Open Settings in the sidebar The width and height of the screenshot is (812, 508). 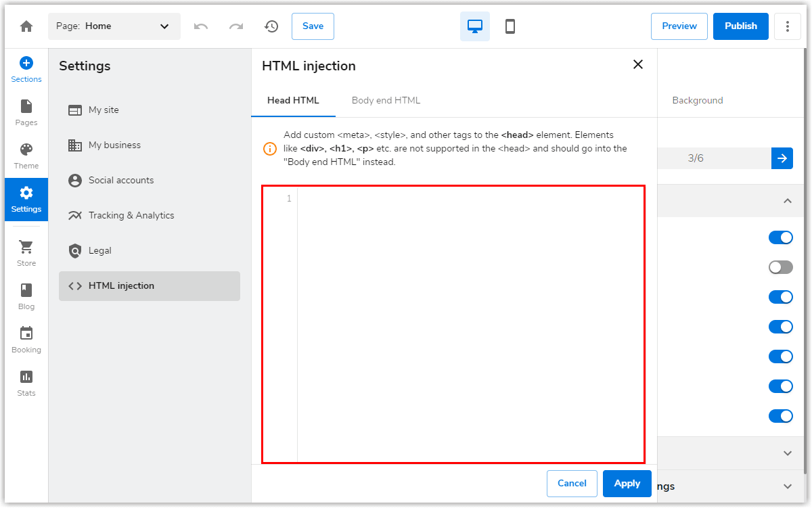click(26, 200)
